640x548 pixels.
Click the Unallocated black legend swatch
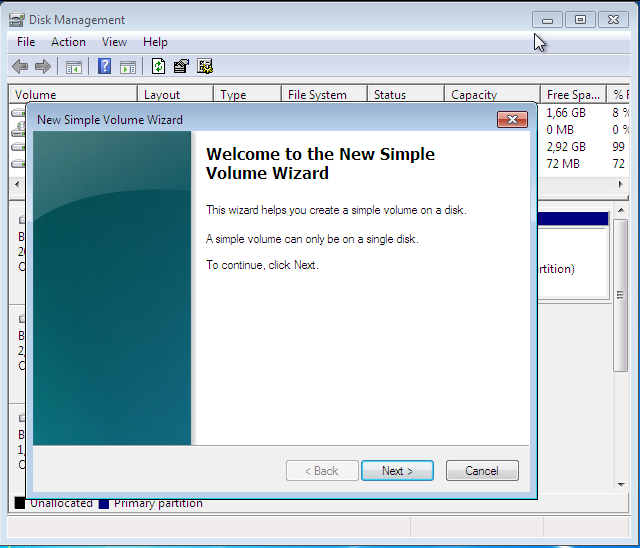coord(20,503)
